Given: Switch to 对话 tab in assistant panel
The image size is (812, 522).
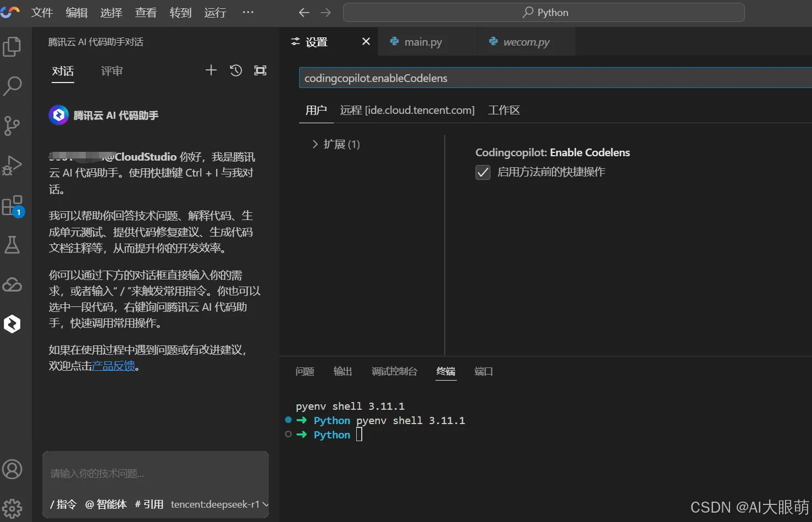Looking at the screenshot, I should coord(63,71).
